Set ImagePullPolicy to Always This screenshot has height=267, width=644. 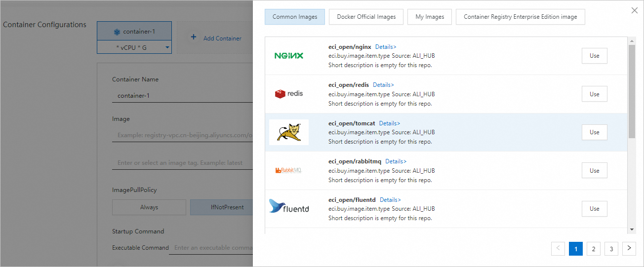point(149,207)
